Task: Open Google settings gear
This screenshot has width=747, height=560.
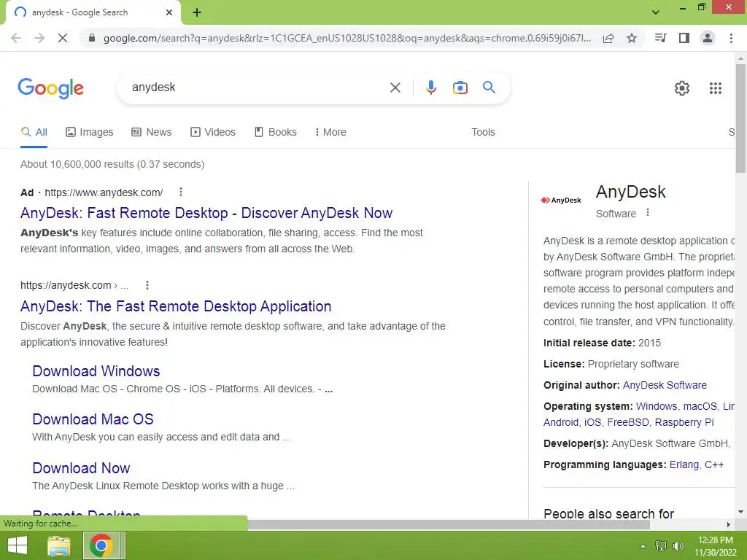Action: pyautogui.click(x=682, y=88)
